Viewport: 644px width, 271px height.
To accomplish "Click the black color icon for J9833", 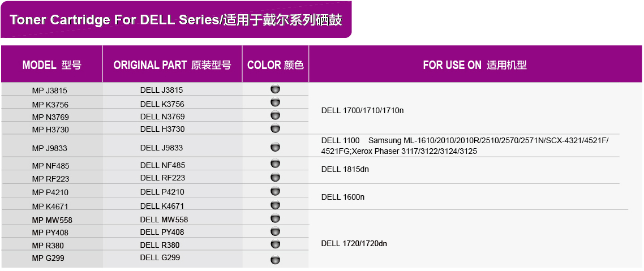I will [276, 147].
